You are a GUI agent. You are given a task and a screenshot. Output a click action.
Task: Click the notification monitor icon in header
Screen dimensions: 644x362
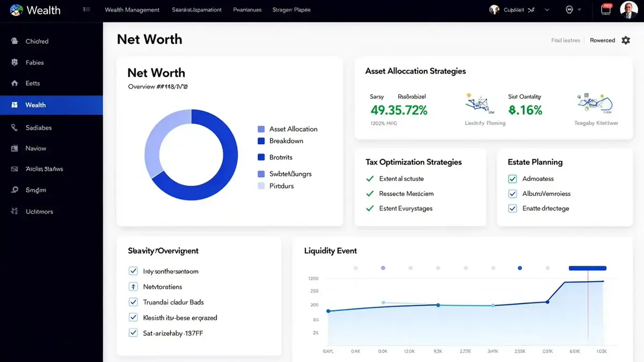click(x=606, y=9)
